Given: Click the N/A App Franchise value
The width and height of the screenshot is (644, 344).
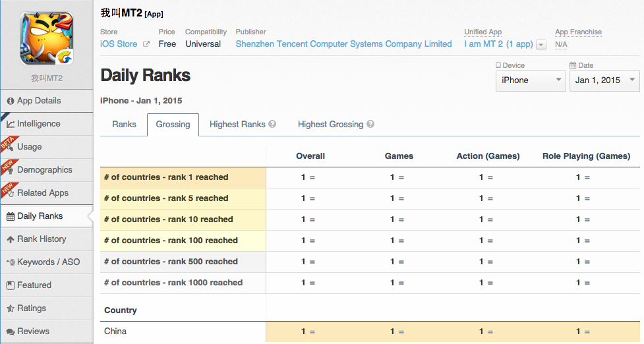Looking at the screenshot, I should point(561,44).
